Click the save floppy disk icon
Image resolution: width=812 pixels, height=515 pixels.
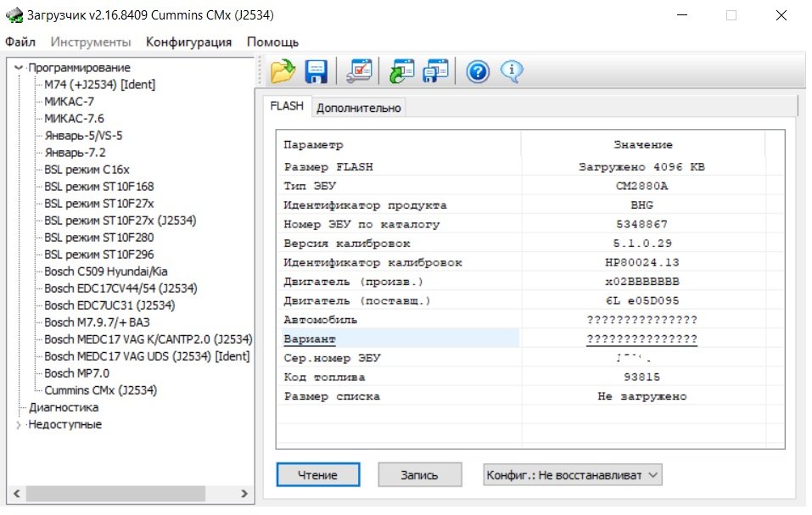tap(316, 72)
